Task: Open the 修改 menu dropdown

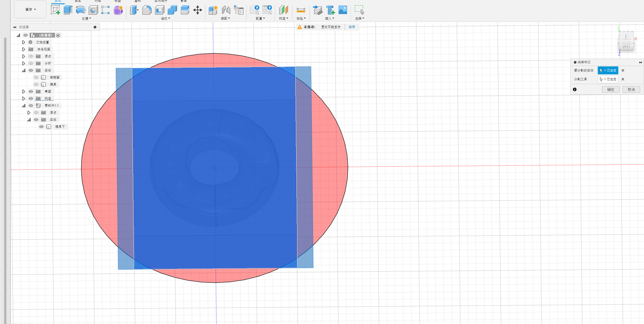Action: (165, 18)
